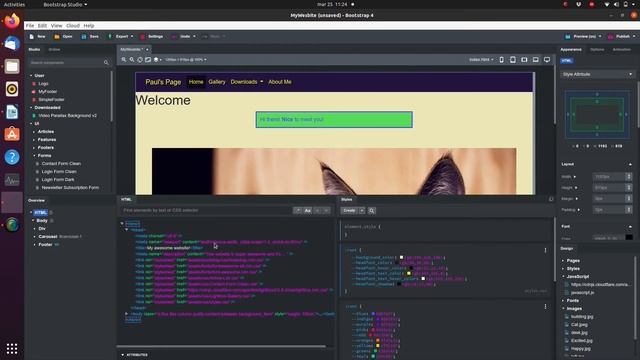Collapse the Layout section
The width and height of the screenshot is (640, 360).
[630, 164]
